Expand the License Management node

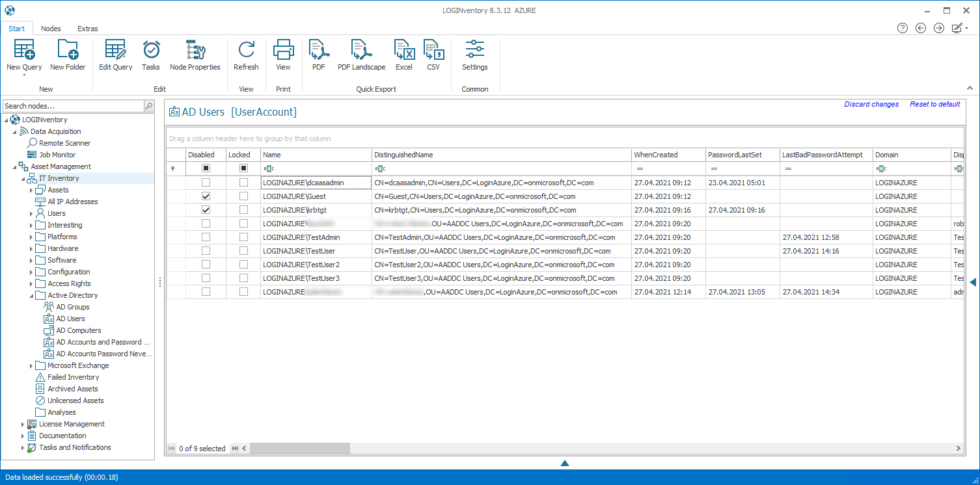pos(22,424)
